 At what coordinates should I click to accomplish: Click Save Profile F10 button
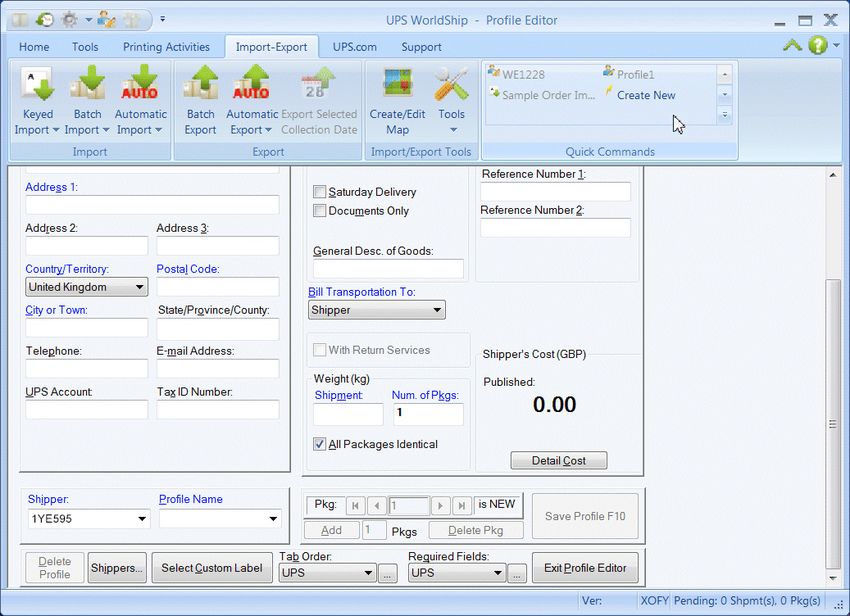click(x=585, y=516)
